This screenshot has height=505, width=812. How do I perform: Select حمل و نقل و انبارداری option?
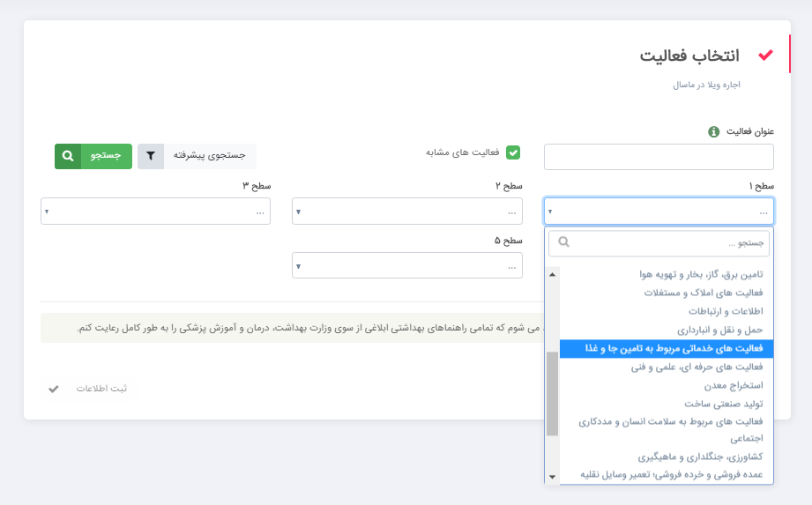[x=667, y=330]
